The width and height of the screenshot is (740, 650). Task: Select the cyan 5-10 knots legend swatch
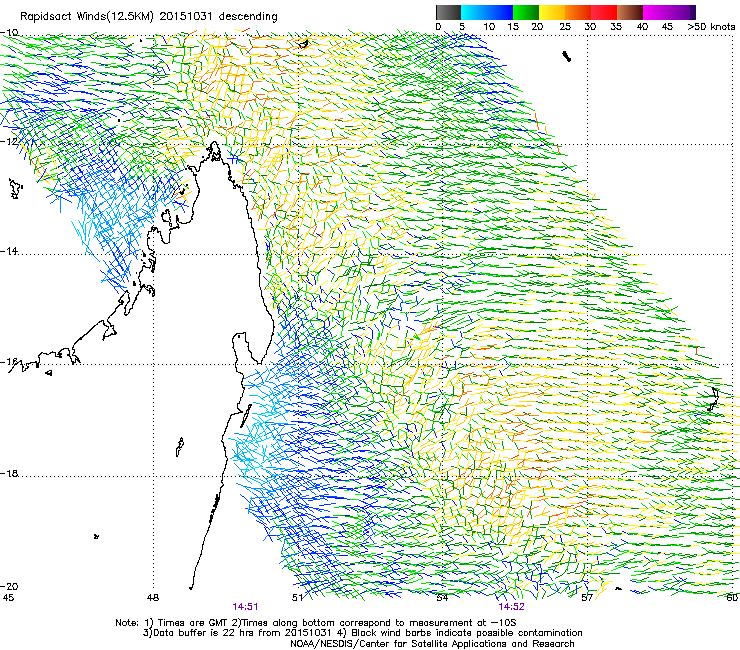474,12
